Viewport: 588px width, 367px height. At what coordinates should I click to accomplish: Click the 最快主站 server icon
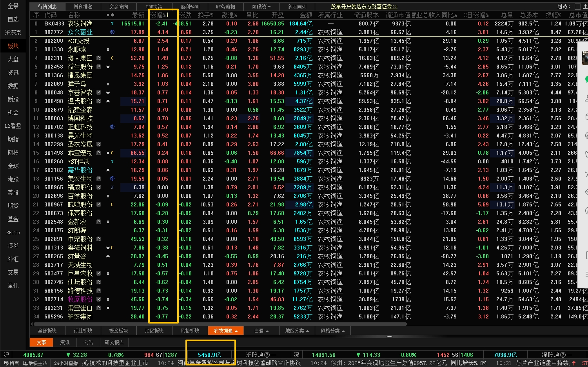(25, 363)
